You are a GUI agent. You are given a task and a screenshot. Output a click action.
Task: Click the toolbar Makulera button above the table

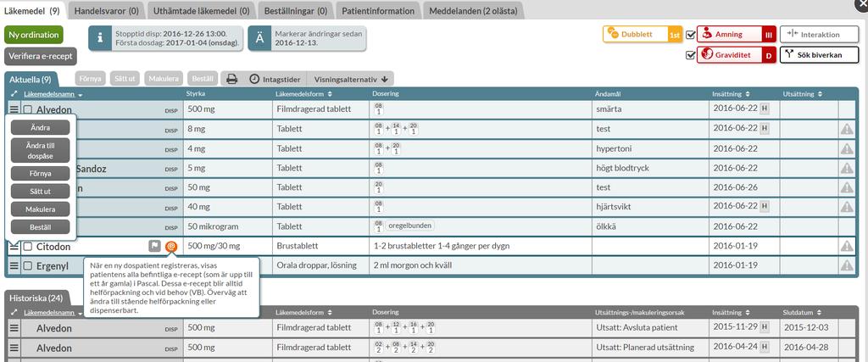coord(164,79)
